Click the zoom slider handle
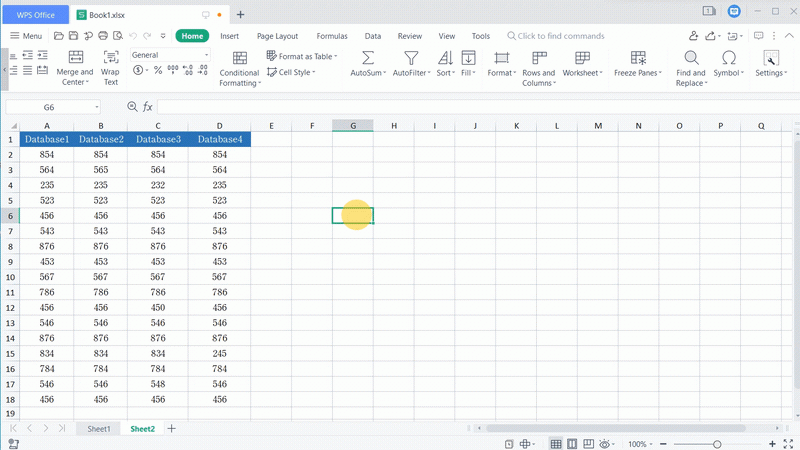The image size is (800, 450). click(x=717, y=444)
